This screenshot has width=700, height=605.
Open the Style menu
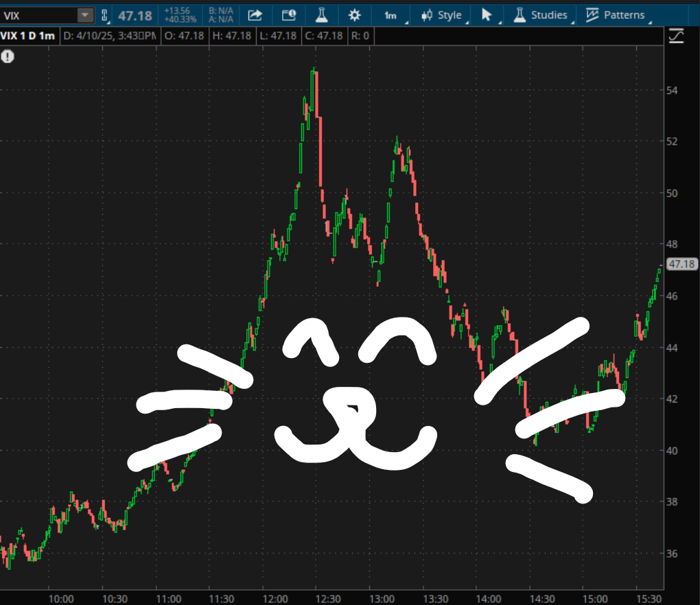point(442,15)
